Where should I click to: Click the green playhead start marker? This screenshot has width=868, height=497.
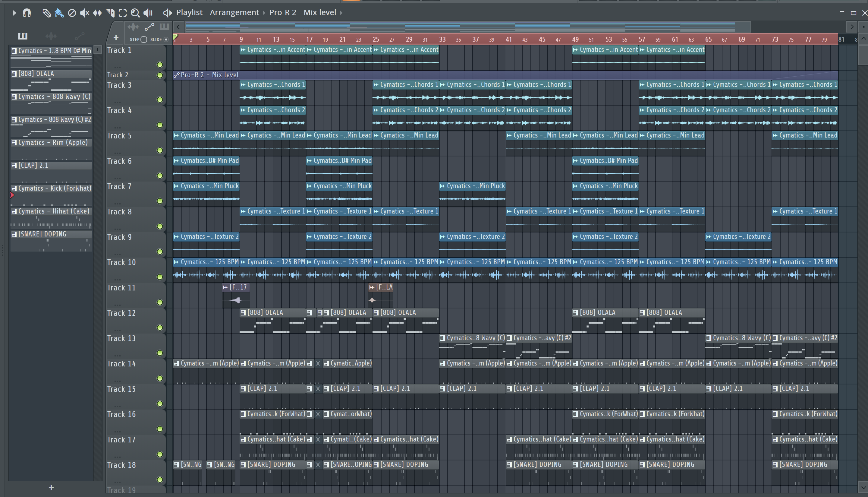pos(175,37)
